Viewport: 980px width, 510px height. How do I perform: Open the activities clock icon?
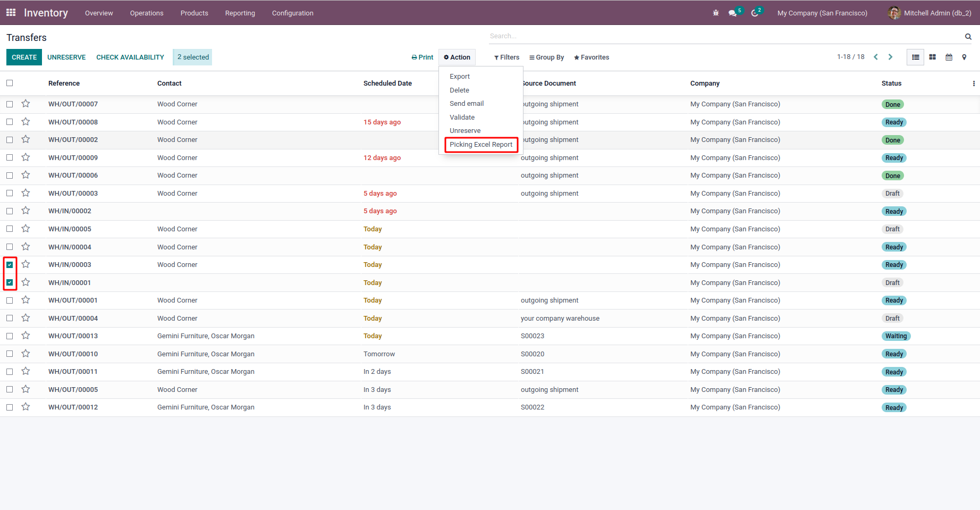(755, 13)
